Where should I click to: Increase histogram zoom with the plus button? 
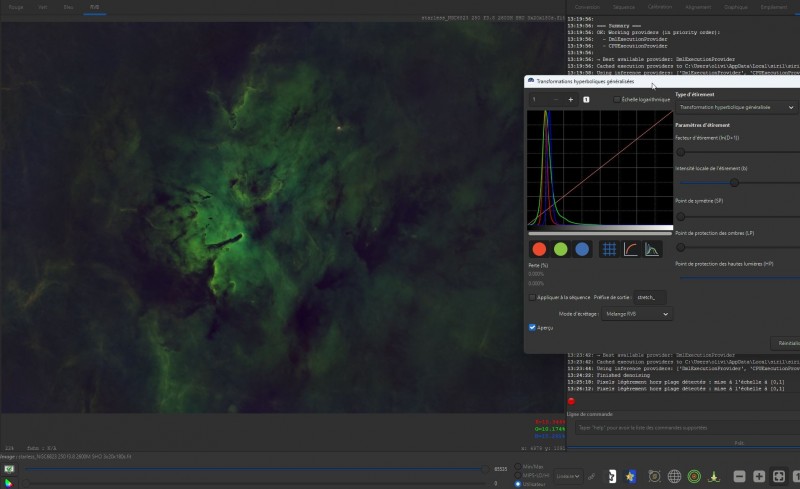click(570, 100)
